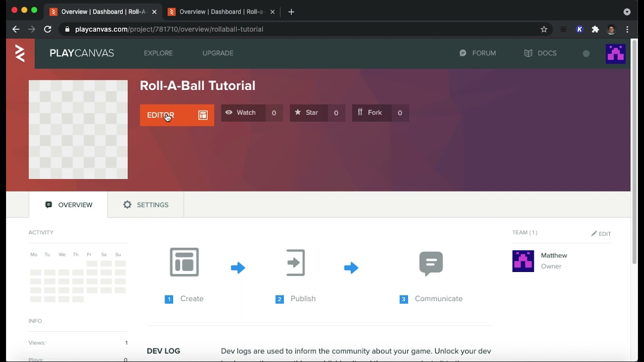
Task: Edit the team members
Action: point(601,234)
